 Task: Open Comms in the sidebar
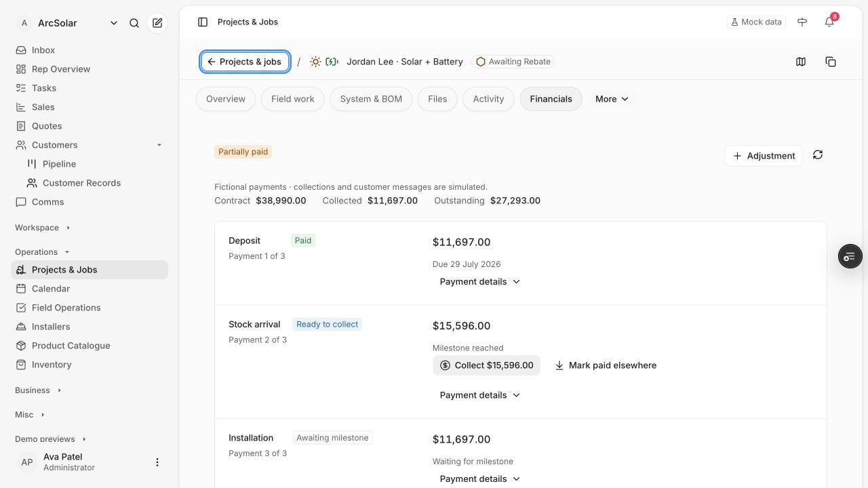coord(90,202)
